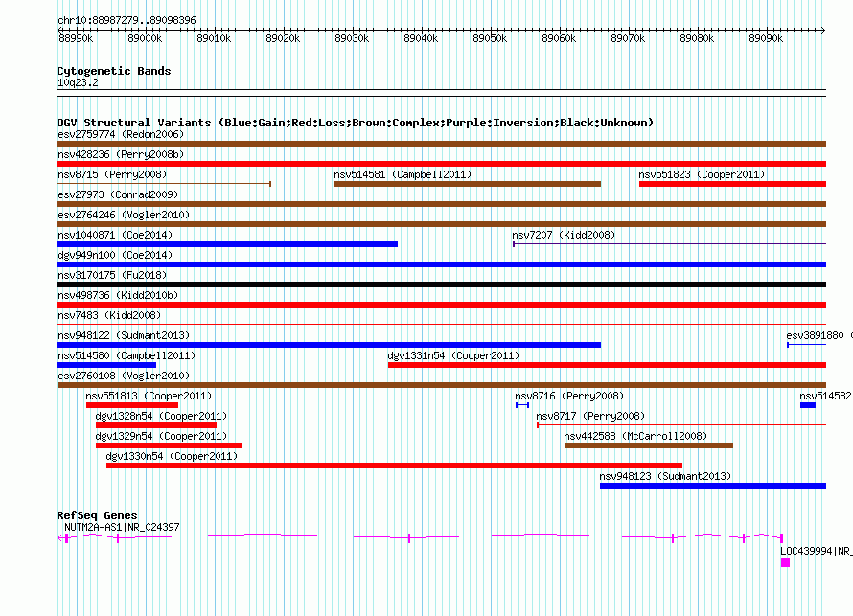Select the nsv551813 (Cooper2011) red bar
Image resolution: width=853 pixels, height=616 pixels.
(x=131, y=405)
